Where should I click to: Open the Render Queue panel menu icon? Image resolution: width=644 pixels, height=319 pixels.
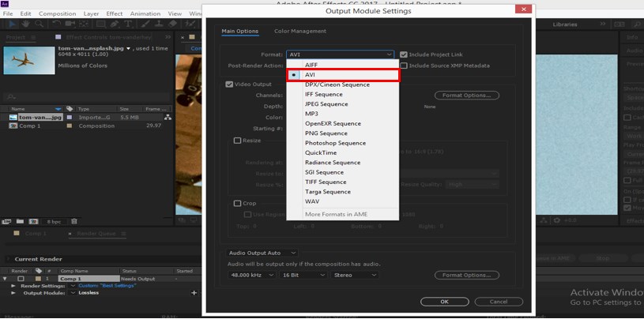coord(123,234)
